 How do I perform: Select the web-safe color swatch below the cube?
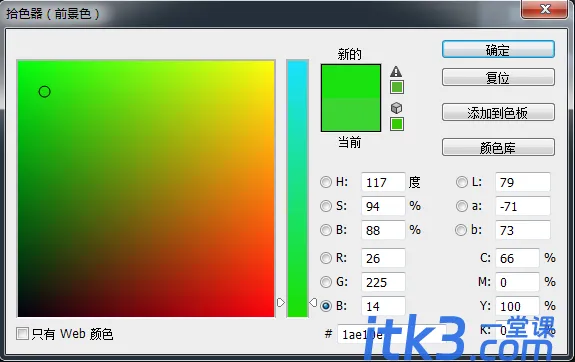click(397, 124)
